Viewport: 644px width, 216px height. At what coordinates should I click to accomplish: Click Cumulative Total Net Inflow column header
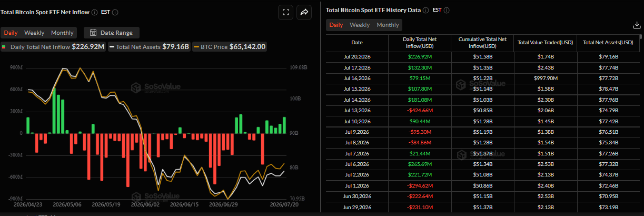pos(482,42)
